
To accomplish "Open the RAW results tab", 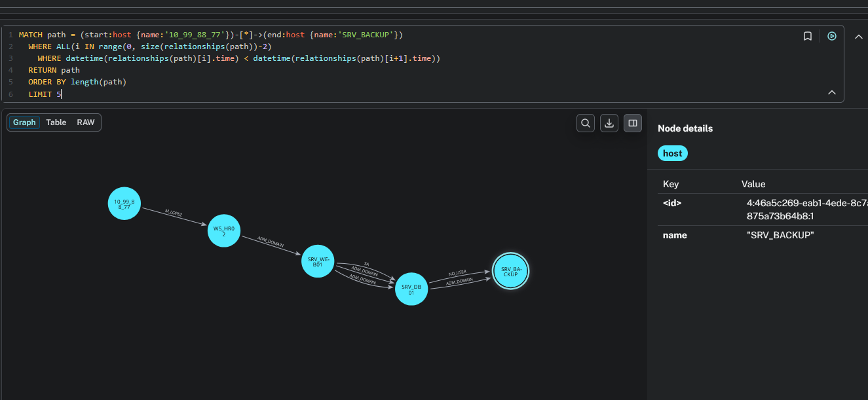I will tap(86, 122).
